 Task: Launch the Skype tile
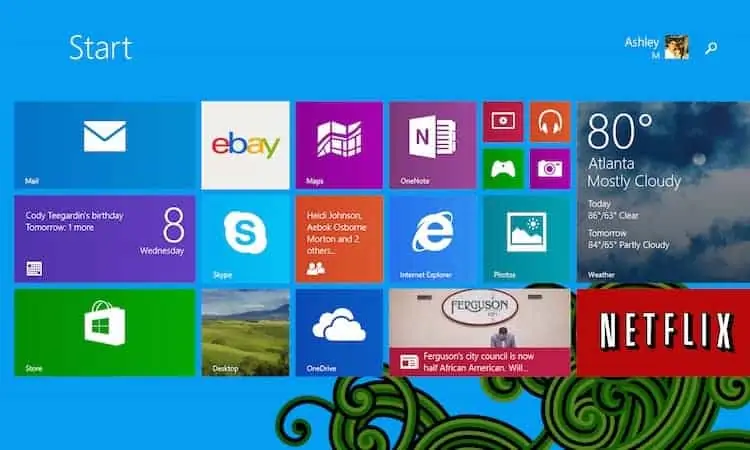click(245, 239)
